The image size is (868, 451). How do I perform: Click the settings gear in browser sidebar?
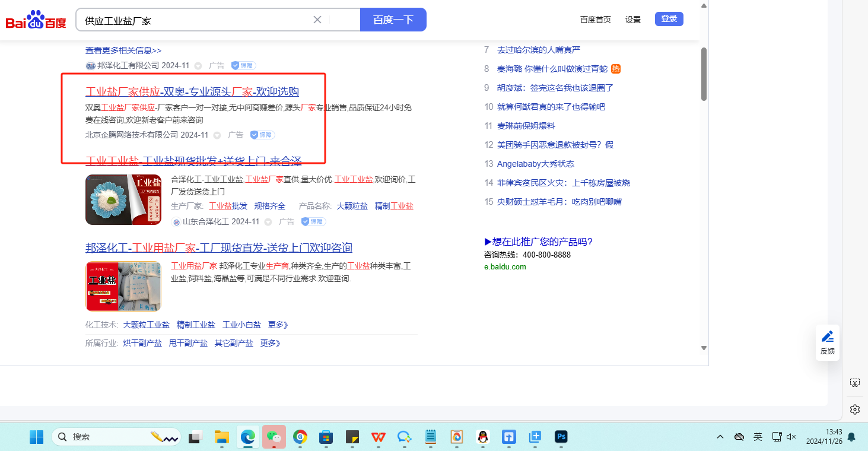point(854,409)
